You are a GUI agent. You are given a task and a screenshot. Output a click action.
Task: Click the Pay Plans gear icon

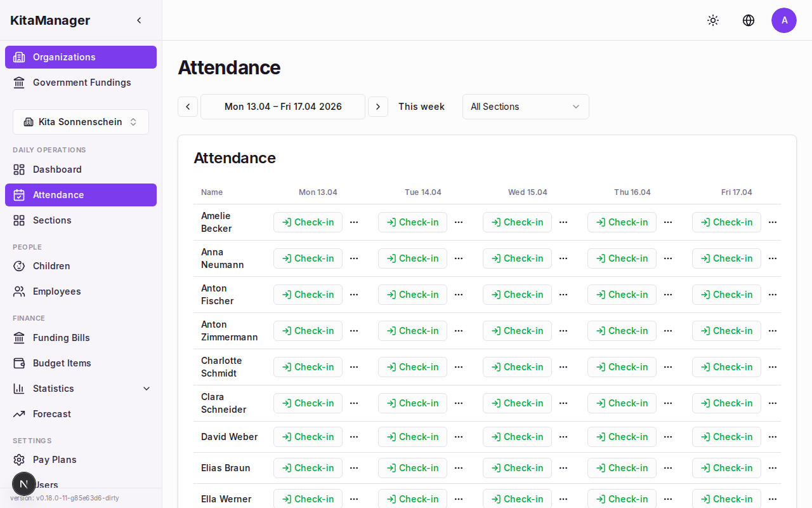coord(19,460)
